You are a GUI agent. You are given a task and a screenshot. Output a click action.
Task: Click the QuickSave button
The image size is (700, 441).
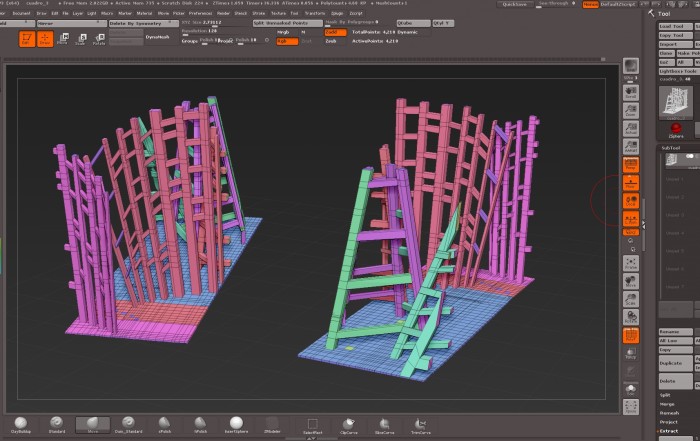514,4
